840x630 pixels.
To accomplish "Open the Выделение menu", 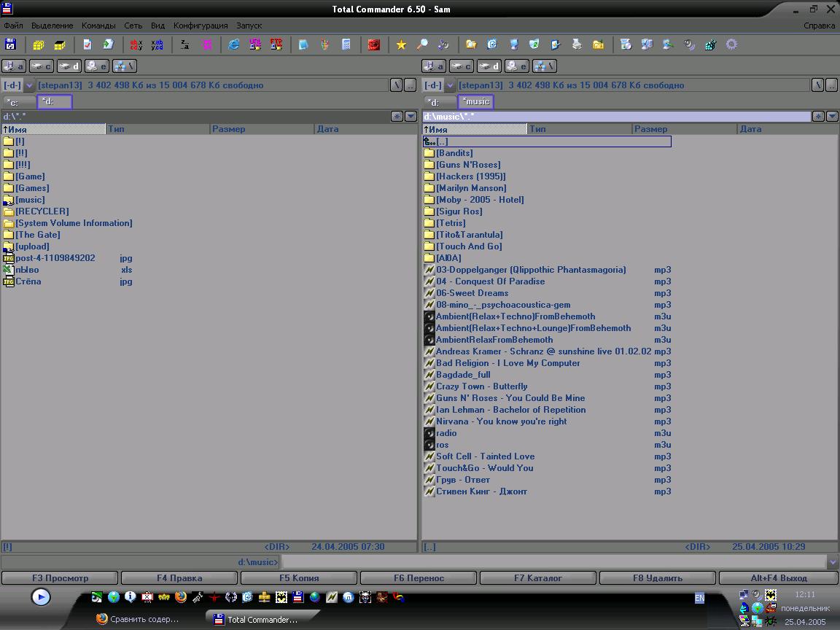I will (52, 26).
